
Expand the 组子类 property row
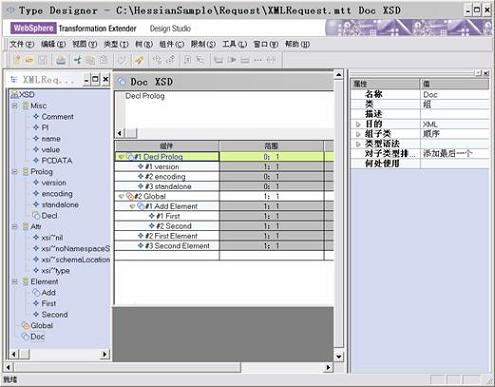[x=358, y=134]
